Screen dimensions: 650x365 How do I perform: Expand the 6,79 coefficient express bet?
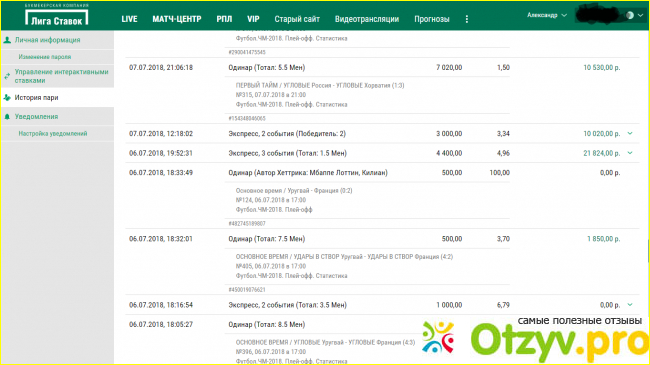630,305
